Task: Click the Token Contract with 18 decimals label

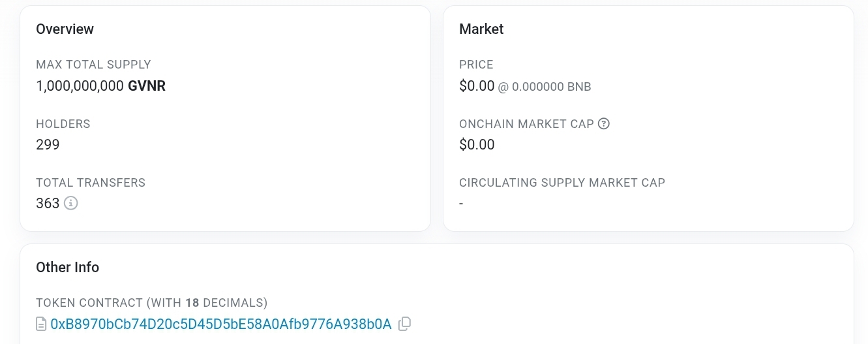Action: click(x=152, y=303)
